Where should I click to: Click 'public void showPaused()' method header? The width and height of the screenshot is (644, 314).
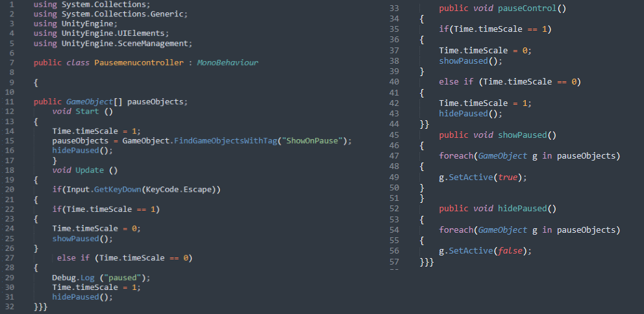[x=497, y=135]
